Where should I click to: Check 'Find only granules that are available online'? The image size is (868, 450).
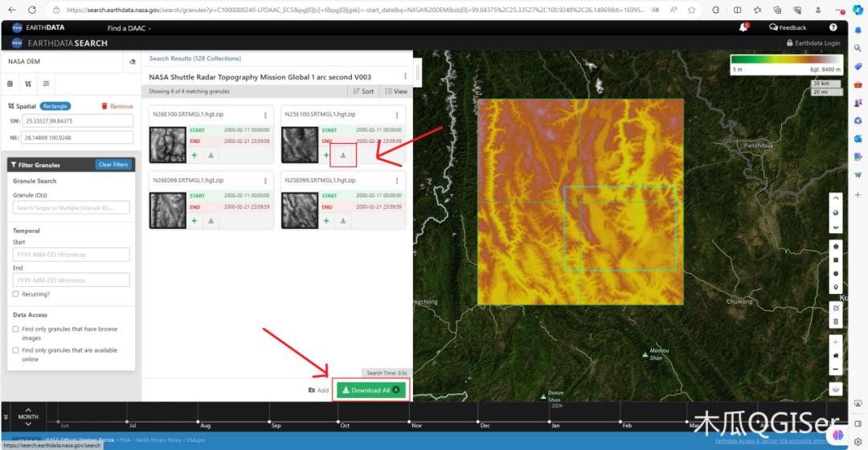15,350
